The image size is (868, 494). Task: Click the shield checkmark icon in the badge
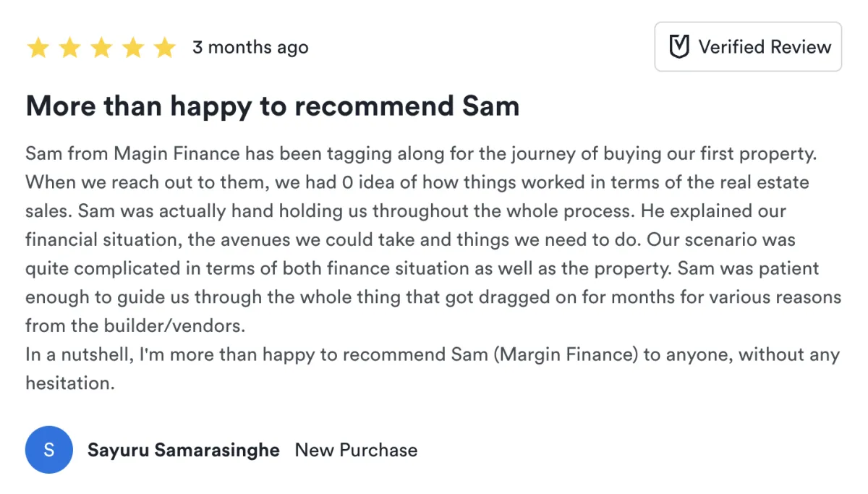(678, 47)
